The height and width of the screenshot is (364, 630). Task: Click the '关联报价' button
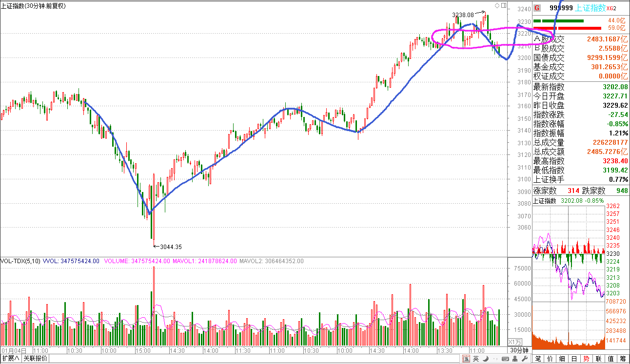coord(36,359)
